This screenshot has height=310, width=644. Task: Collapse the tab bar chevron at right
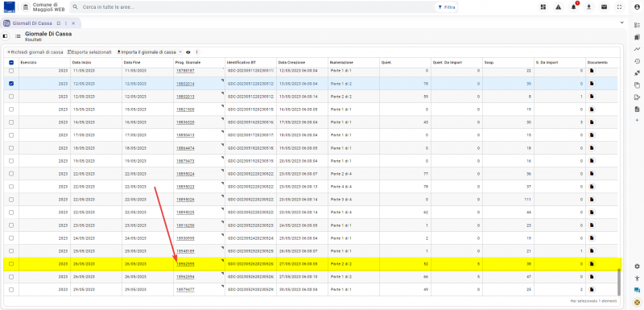tap(621, 23)
